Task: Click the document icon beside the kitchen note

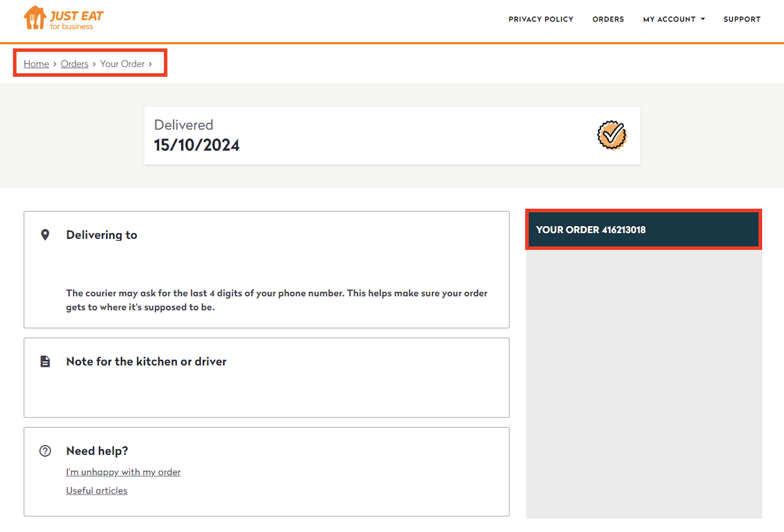Action: pos(45,362)
